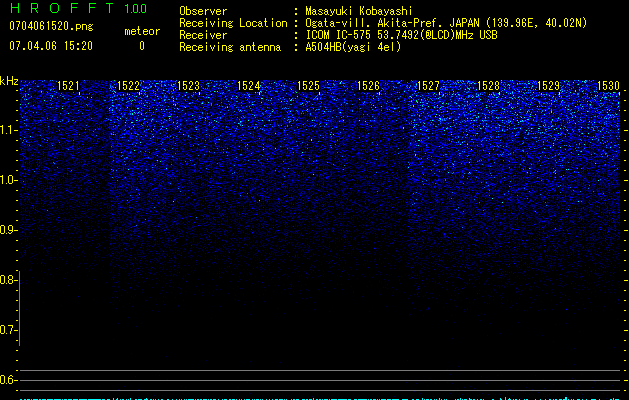Click the meteor count label
The height and width of the screenshot is (400, 629).
142,31
